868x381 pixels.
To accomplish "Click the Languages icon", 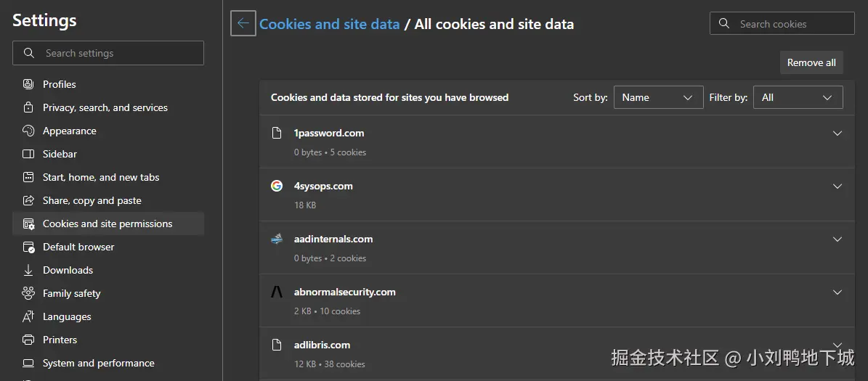I will tap(28, 316).
